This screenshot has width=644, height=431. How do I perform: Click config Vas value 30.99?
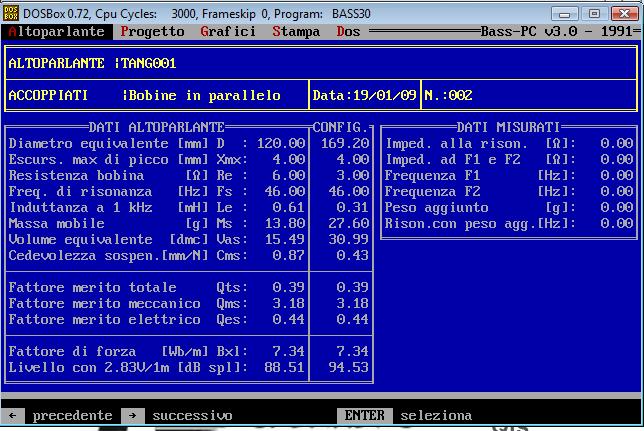[349, 240]
